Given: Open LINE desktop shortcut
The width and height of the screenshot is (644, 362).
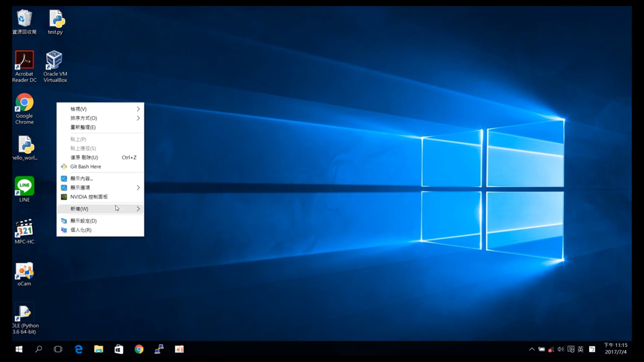Looking at the screenshot, I should pyautogui.click(x=24, y=186).
